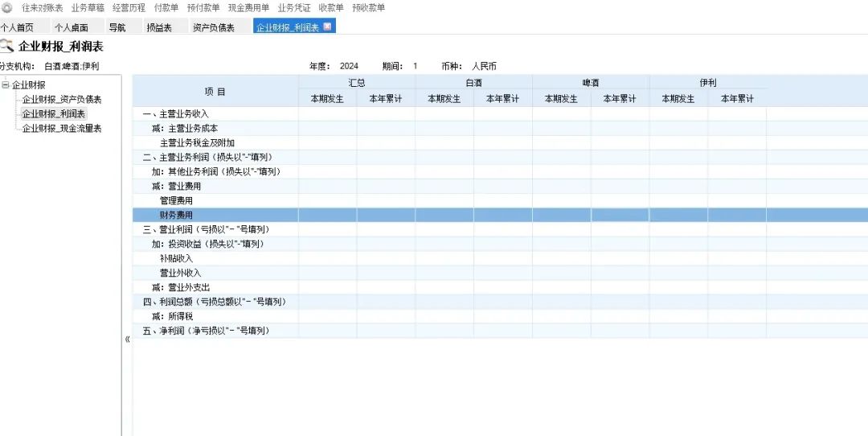The image size is (868, 436).
Task: Click the 白酒 column group header
Action: point(473,83)
